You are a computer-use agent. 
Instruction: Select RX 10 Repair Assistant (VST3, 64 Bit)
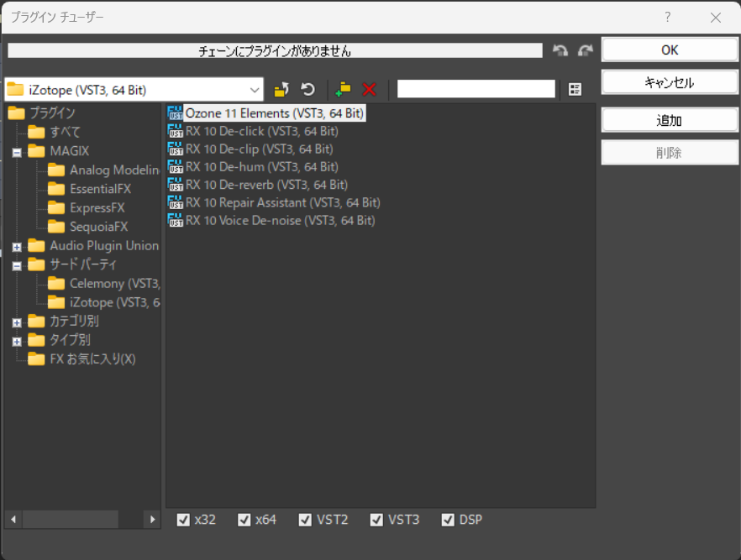pos(282,202)
